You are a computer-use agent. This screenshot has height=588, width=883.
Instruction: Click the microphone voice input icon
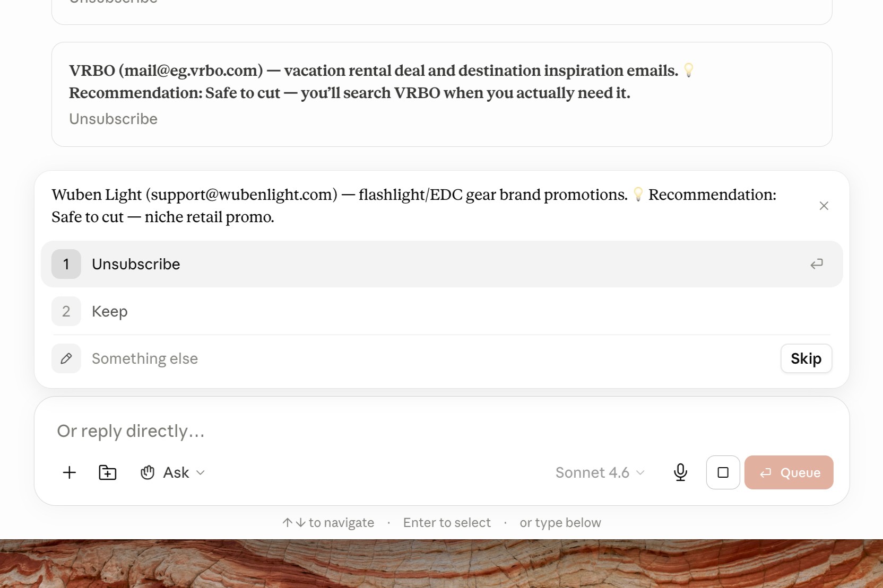click(680, 472)
